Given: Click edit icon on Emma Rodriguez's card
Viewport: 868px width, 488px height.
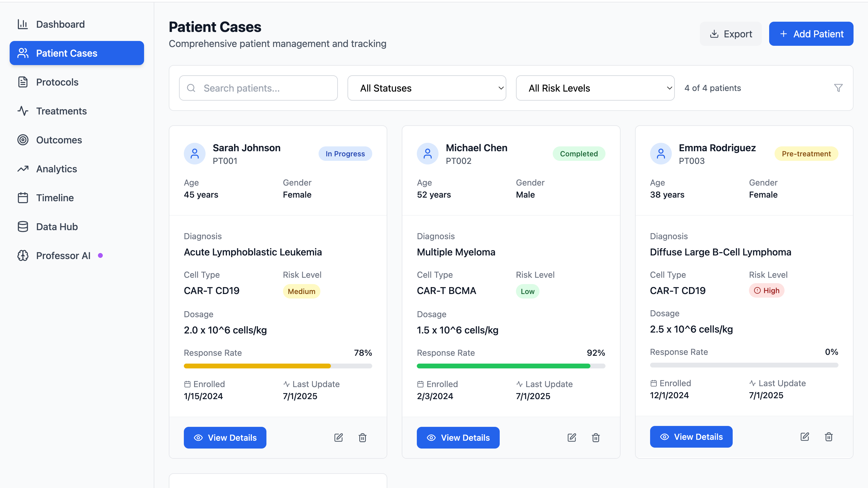Looking at the screenshot, I should [x=805, y=436].
